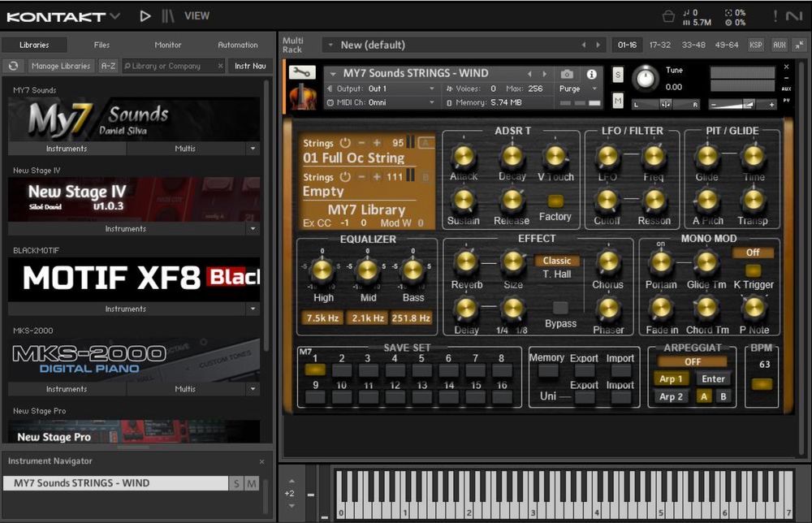Viewport: 812px width, 523px height.
Task: Switch to the Monitor tab
Action: [x=168, y=45]
